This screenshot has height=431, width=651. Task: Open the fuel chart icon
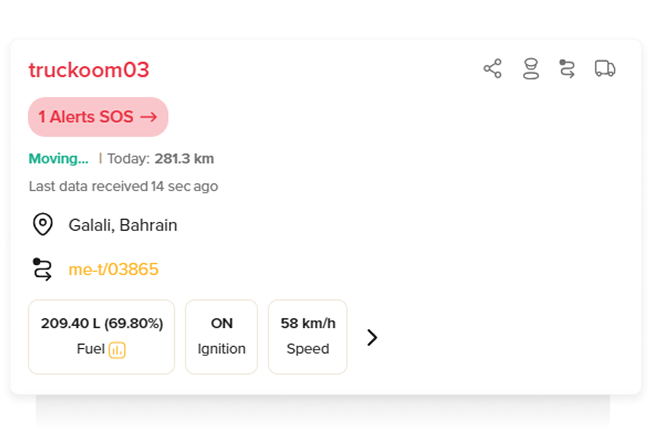click(117, 350)
